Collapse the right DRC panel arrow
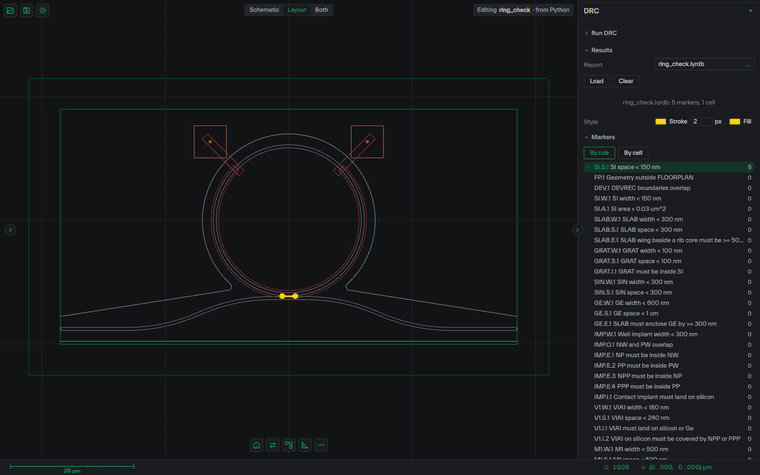Viewport: 760px width, 475px height. coord(577,230)
